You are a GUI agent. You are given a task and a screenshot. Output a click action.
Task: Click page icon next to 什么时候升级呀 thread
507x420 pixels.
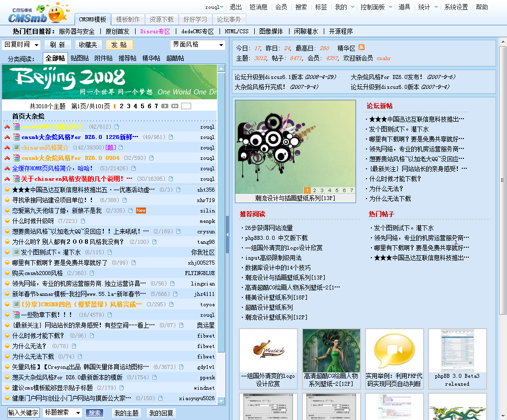tap(83, 221)
